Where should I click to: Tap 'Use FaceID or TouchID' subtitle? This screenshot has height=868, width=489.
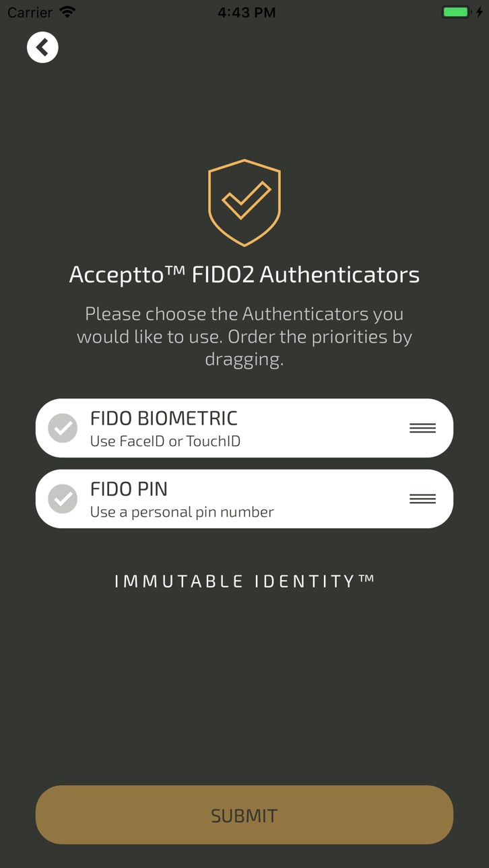click(165, 441)
